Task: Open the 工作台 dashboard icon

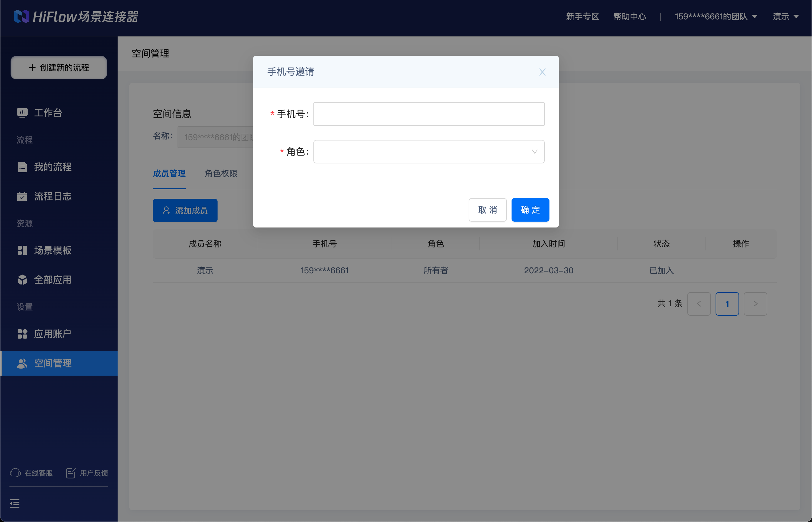Action: (22, 113)
